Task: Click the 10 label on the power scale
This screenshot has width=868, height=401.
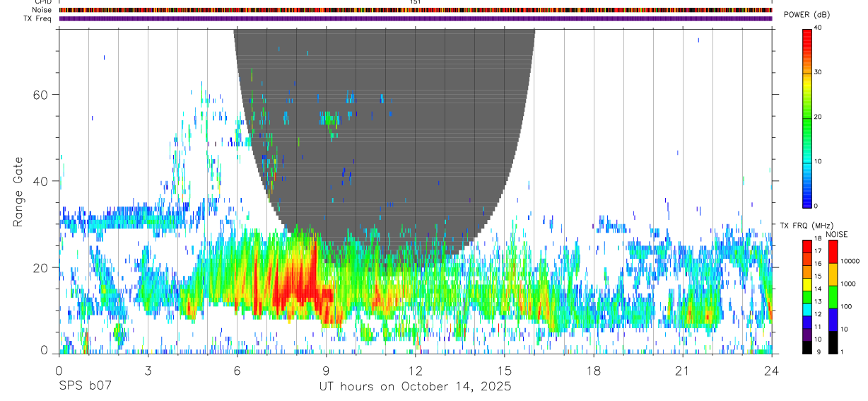Action: point(818,161)
